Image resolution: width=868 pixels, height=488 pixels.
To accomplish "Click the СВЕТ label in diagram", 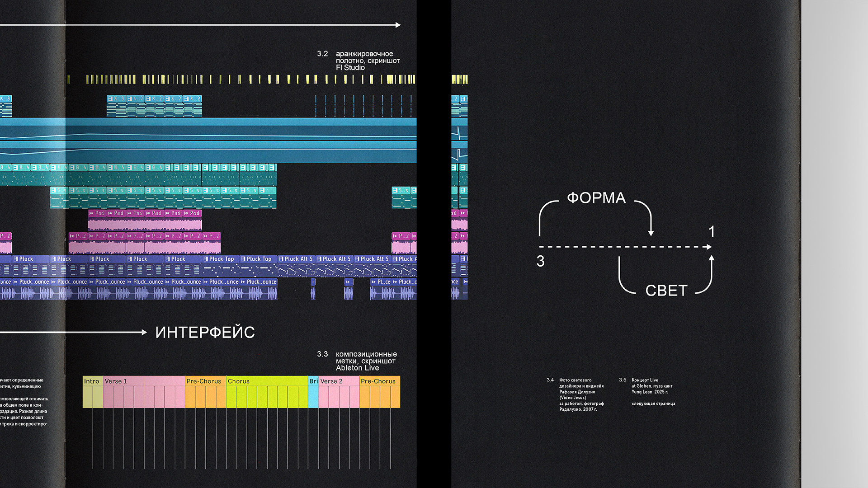I will (x=666, y=291).
